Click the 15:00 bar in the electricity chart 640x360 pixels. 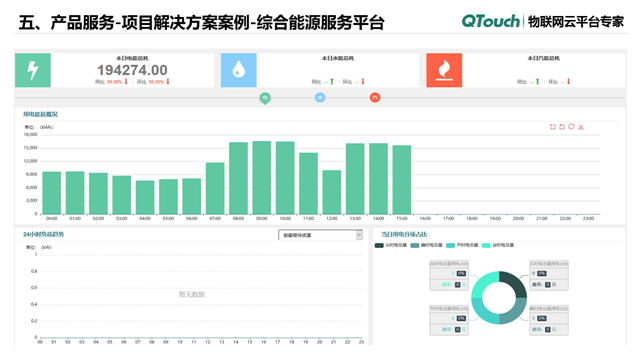click(x=402, y=180)
